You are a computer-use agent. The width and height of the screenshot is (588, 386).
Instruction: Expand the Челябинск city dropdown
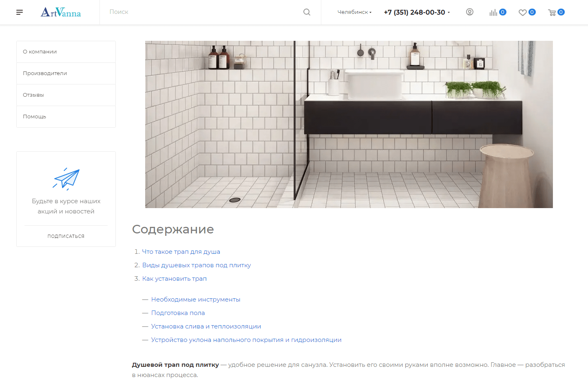(354, 12)
